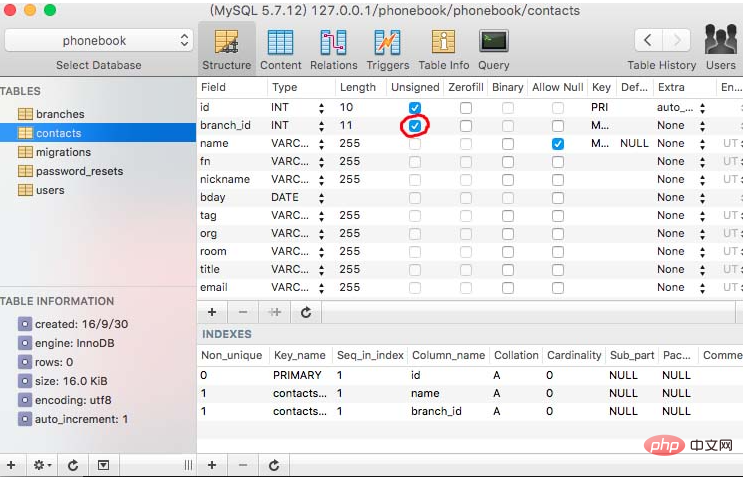The height and width of the screenshot is (478, 743).
Task: Refresh the fields list
Action: pos(306,312)
